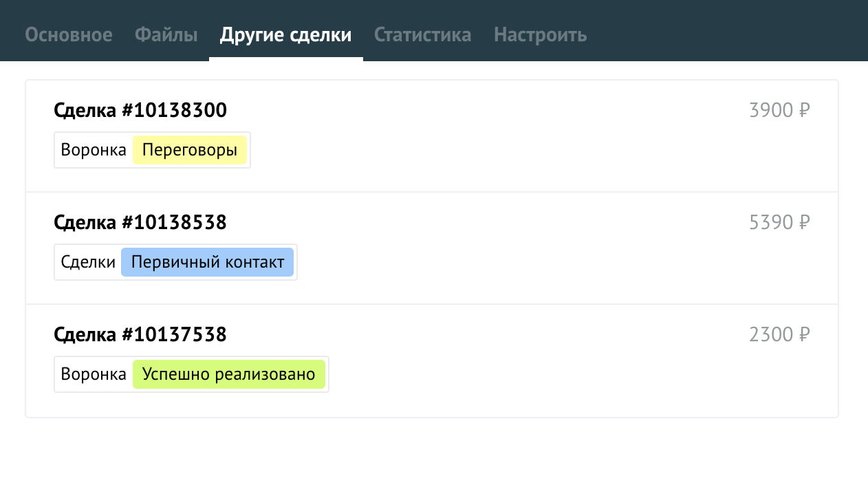This screenshot has width=868, height=494.
Task: Click the Первичный контакт status label
Action: point(208,261)
